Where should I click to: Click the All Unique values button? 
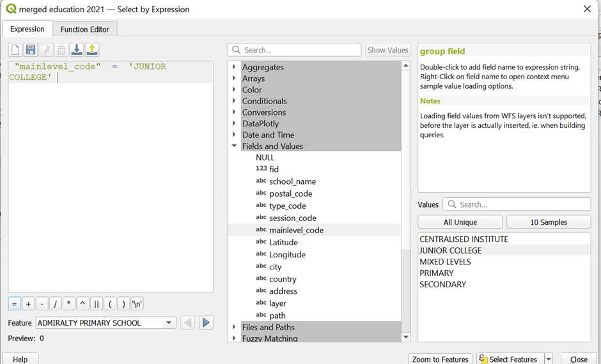click(x=460, y=222)
